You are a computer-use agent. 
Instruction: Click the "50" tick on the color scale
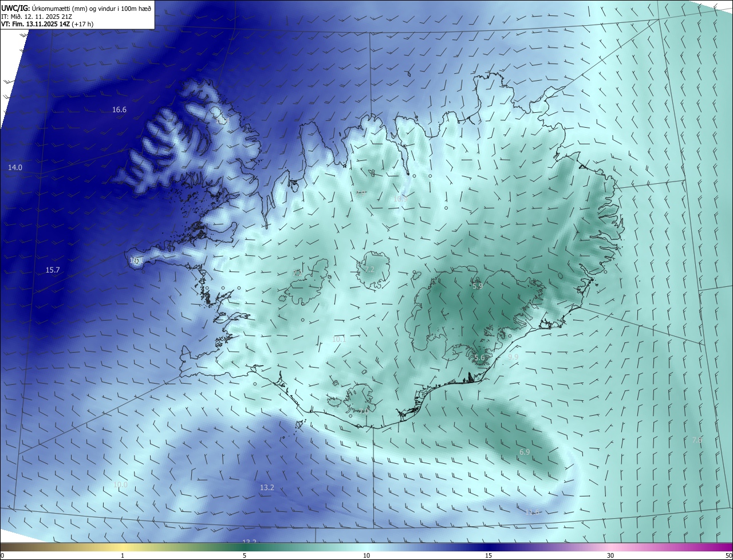tap(728, 555)
